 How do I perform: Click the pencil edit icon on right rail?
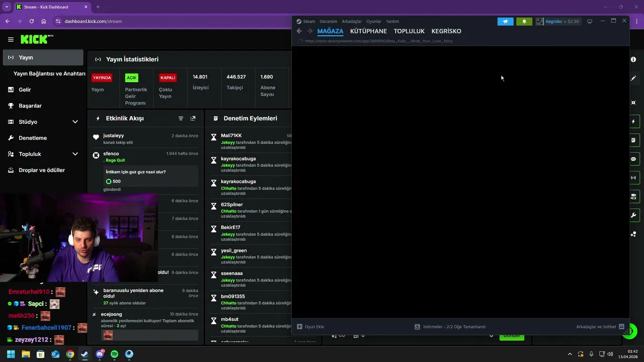[633, 78]
